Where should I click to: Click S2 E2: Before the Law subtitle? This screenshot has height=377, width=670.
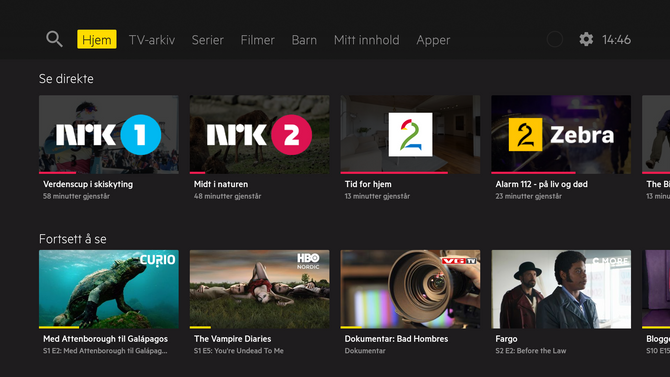(x=531, y=351)
